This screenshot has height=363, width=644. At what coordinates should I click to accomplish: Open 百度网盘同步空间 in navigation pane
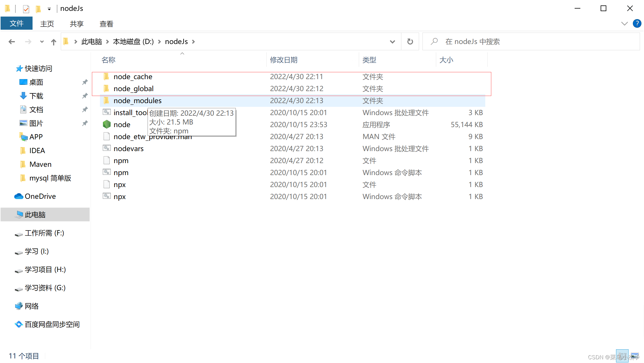click(52, 324)
